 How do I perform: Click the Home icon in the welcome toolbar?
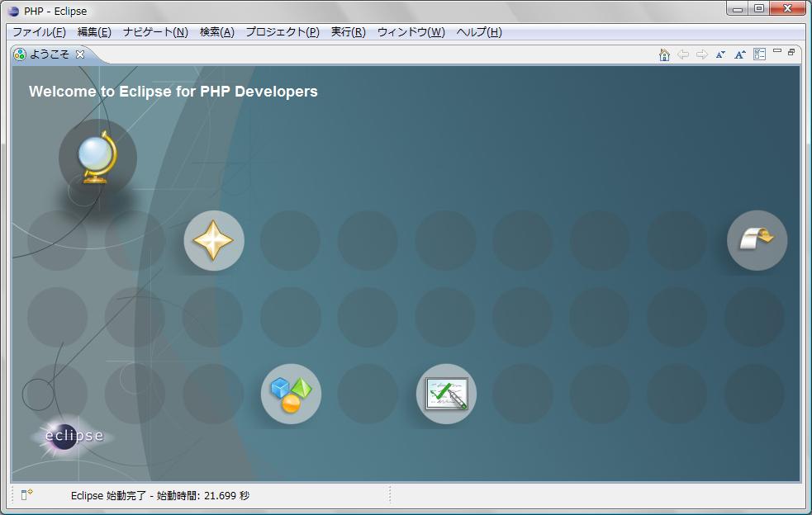click(x=664, y=54)
